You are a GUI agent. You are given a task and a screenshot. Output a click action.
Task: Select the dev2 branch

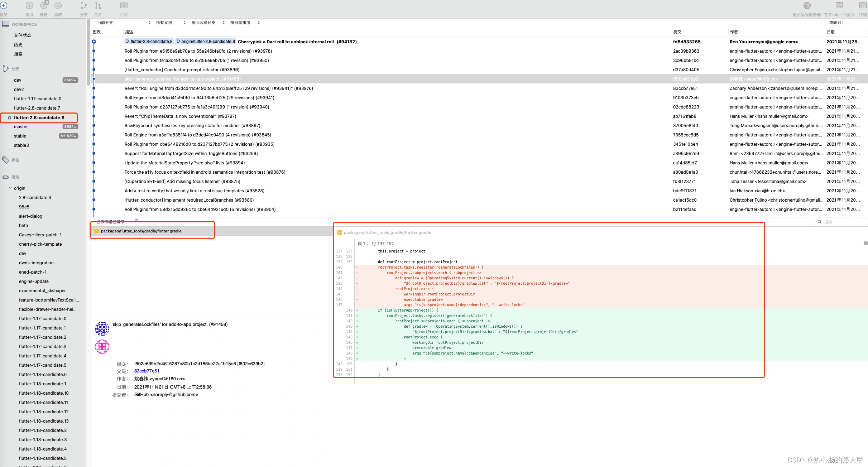click(x=19, y=89)
